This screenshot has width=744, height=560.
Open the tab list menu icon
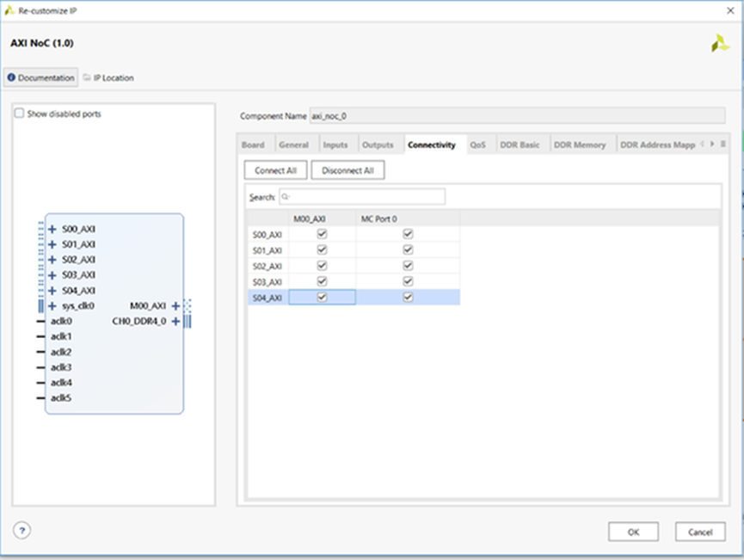[x=723, y=144]
